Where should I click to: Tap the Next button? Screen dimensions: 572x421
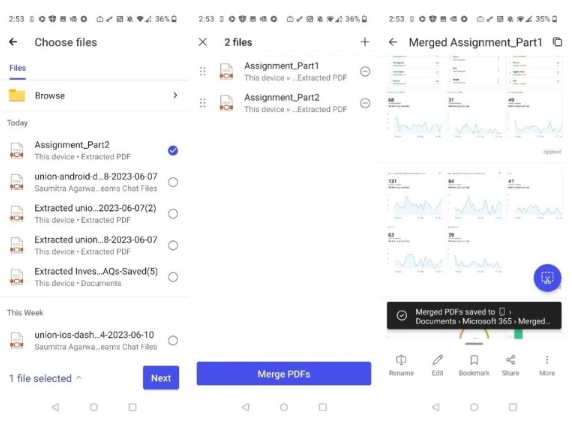click(x=161, y=378)
